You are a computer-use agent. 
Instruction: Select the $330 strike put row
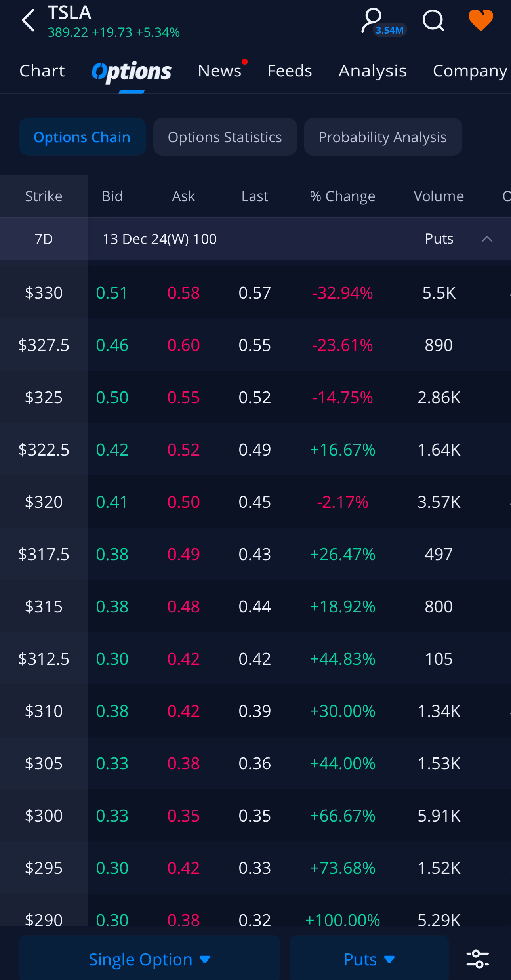[255, 293]
